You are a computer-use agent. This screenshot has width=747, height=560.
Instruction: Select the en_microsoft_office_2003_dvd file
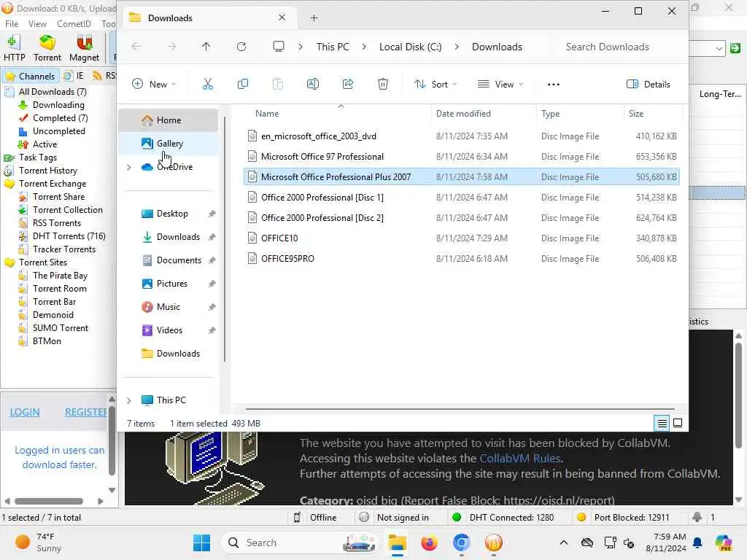[461, 136]
